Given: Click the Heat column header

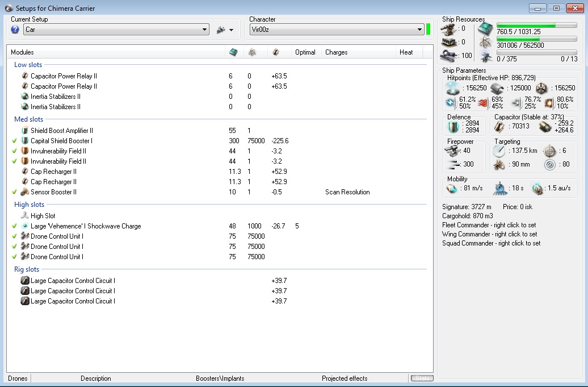Looking at the screenshot, I should click(406, 52).
